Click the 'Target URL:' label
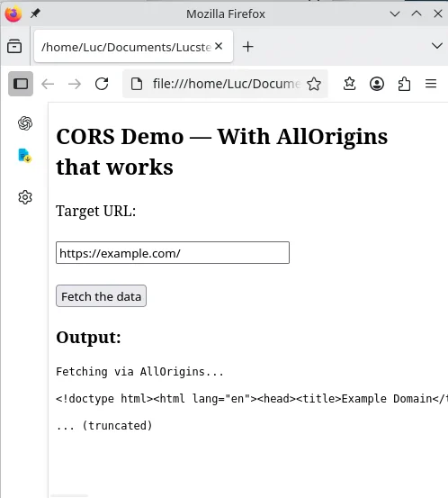This screenshot has width=448, height=498. coord(96,211)
